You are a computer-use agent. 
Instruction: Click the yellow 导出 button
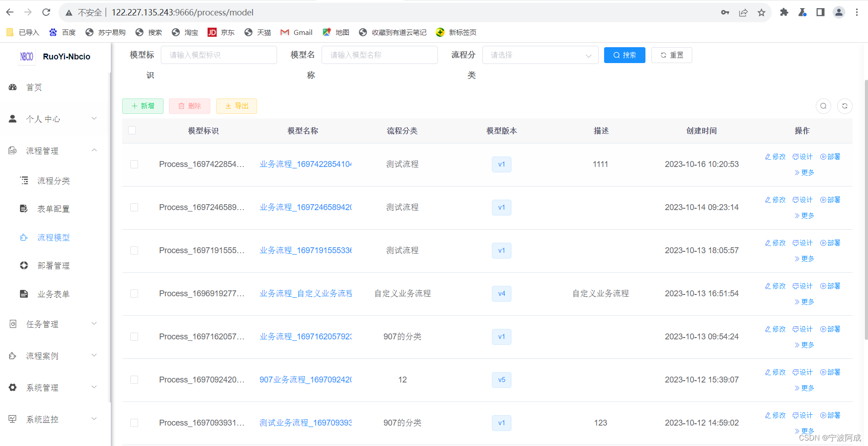pos(237,106)
